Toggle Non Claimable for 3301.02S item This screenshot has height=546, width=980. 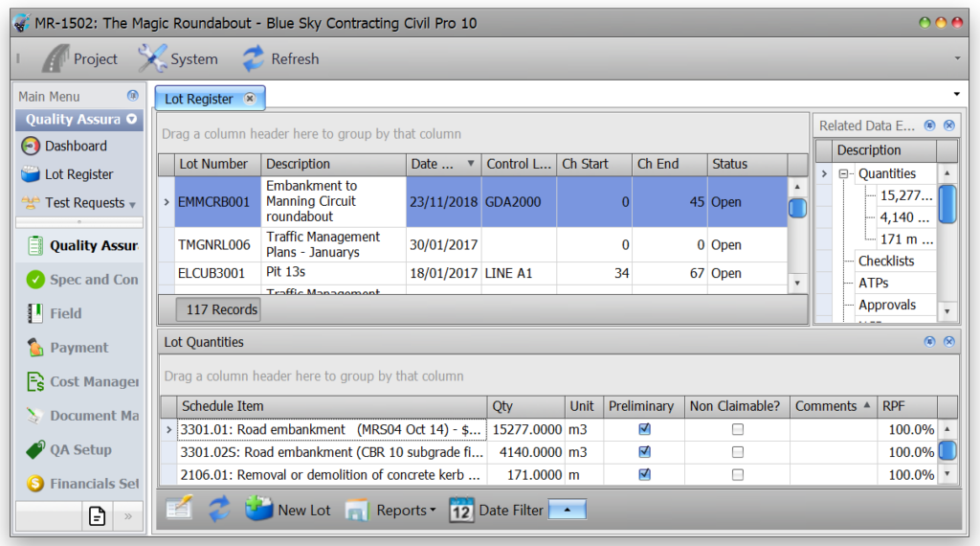(738, 451)
